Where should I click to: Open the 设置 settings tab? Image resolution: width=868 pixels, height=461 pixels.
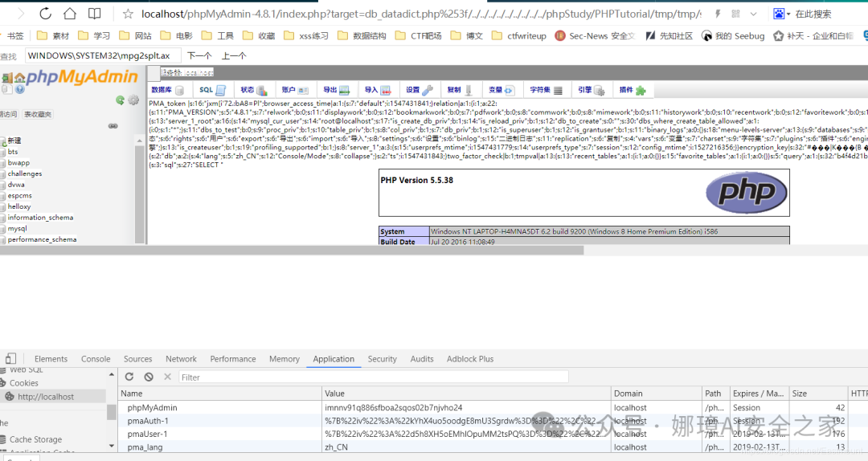pos(419,90)
